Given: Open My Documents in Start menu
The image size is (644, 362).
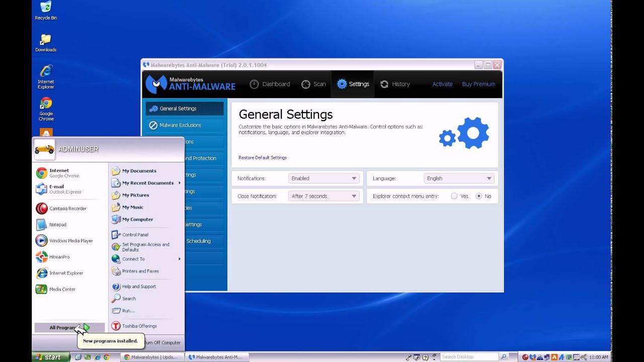Looking at the screenshot, I should coord(146,171).
